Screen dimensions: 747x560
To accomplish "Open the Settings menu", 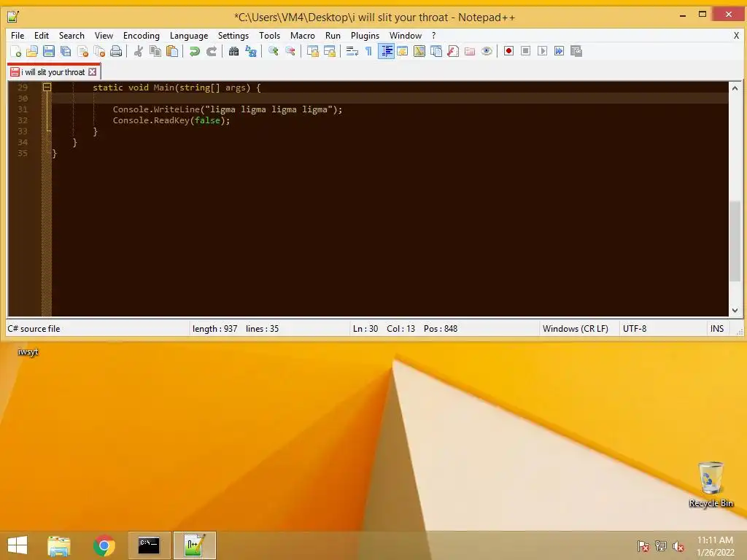I will pos(233,36).
